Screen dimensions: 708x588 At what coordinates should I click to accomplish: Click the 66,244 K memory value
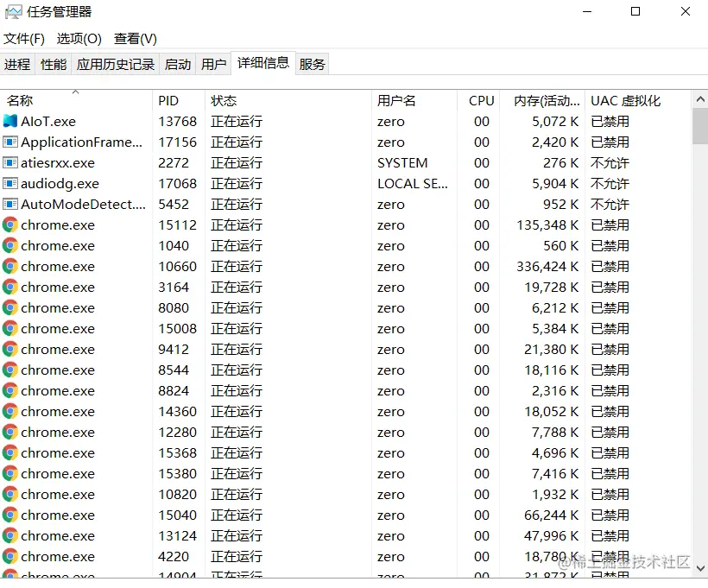(552, 515)
